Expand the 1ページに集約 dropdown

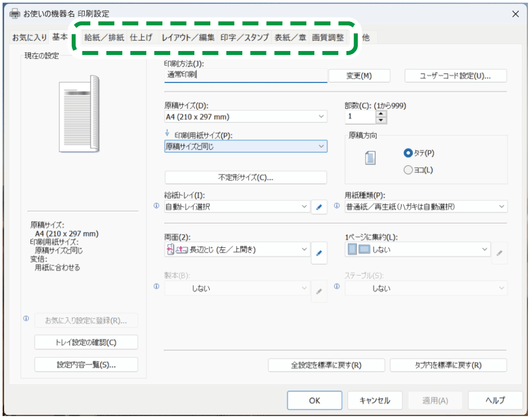point(417,249)
